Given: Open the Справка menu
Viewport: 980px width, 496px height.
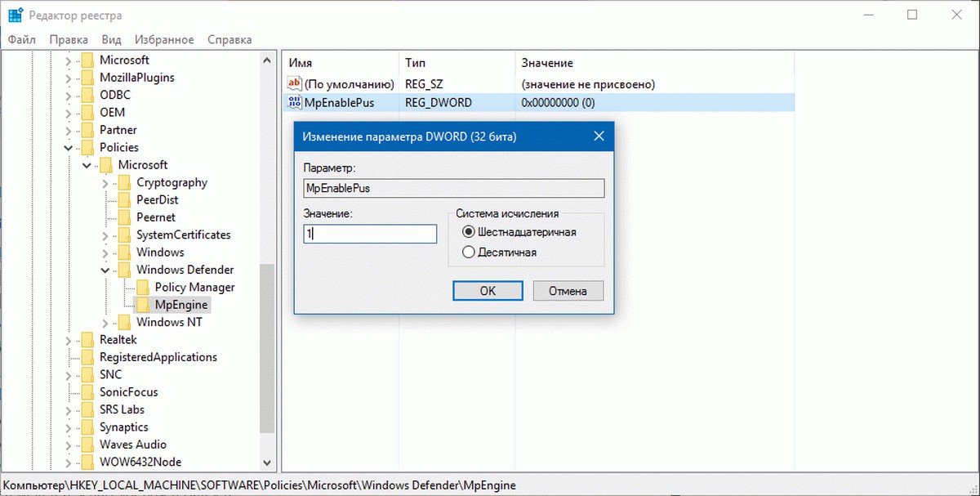Looking at the screenshot, I should pos(229,39).
